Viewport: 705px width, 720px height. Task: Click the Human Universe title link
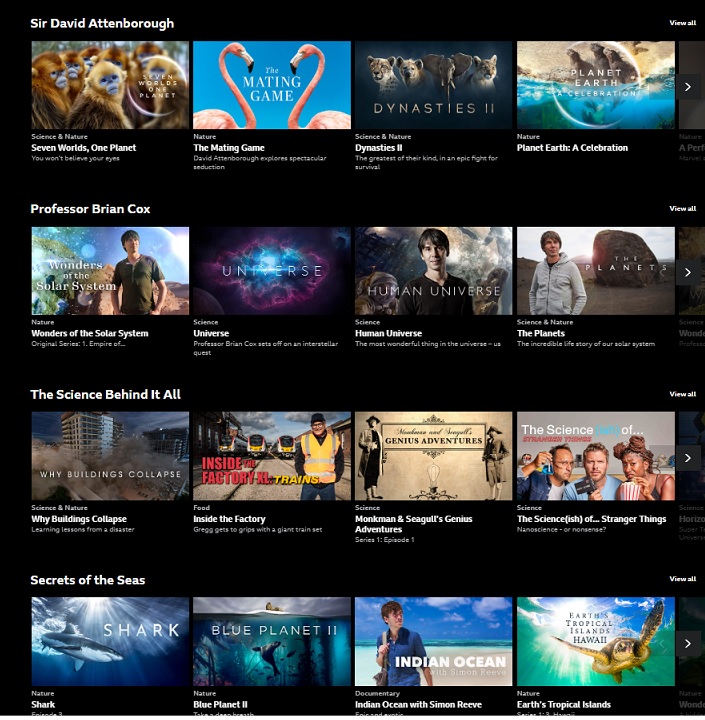pos(388,333)
